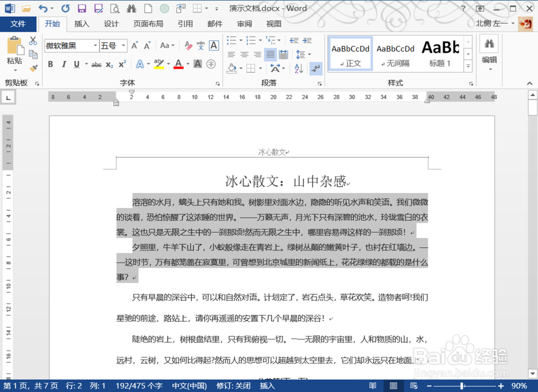This screenshot has width=538, height=392.
Task: Click 修订: 关闭 in status bar
Action: click(233, 386)
